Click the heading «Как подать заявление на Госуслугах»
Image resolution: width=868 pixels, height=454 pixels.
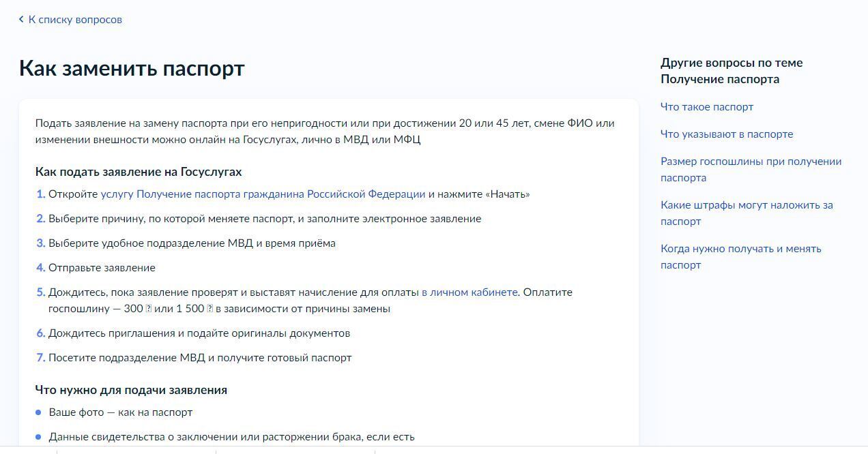[138, 172]
